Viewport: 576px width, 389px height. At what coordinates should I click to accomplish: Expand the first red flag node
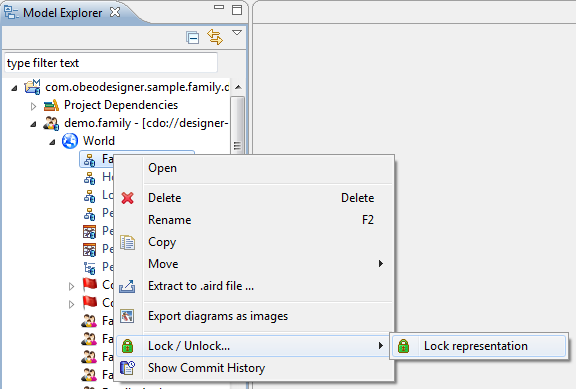coord(72,286)
